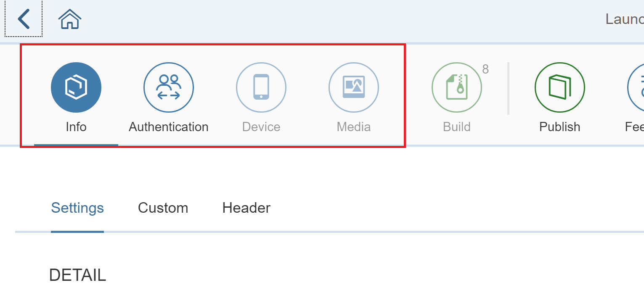Image resolution: width=644 pixels, height=293 pixels.
Task: Click the back chevron arrow
Action: (24, 19)
